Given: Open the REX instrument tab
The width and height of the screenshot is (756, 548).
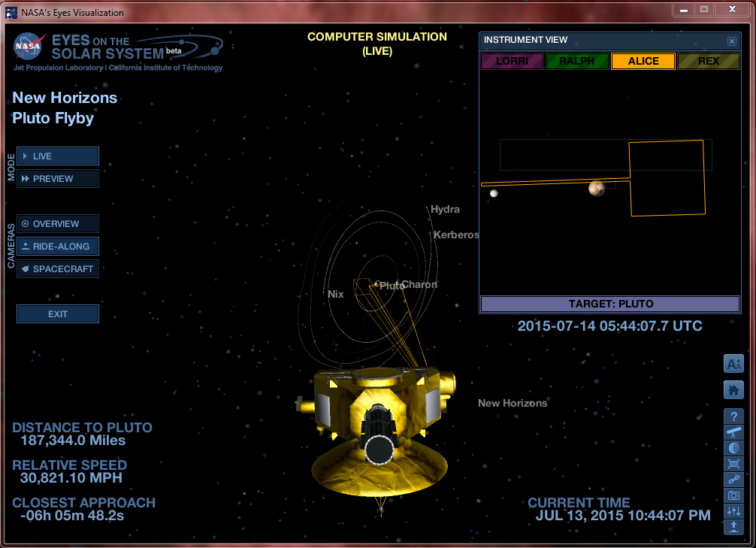Looking at the screenshot, I should click(708, 62).
